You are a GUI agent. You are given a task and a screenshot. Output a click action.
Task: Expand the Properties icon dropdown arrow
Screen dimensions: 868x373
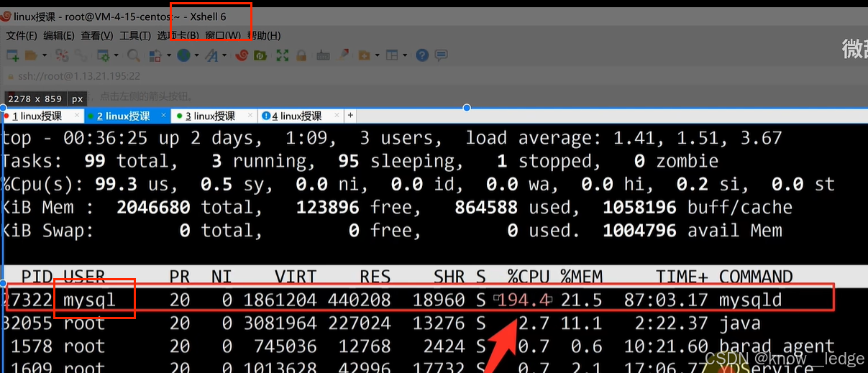(x=116, y=55)
